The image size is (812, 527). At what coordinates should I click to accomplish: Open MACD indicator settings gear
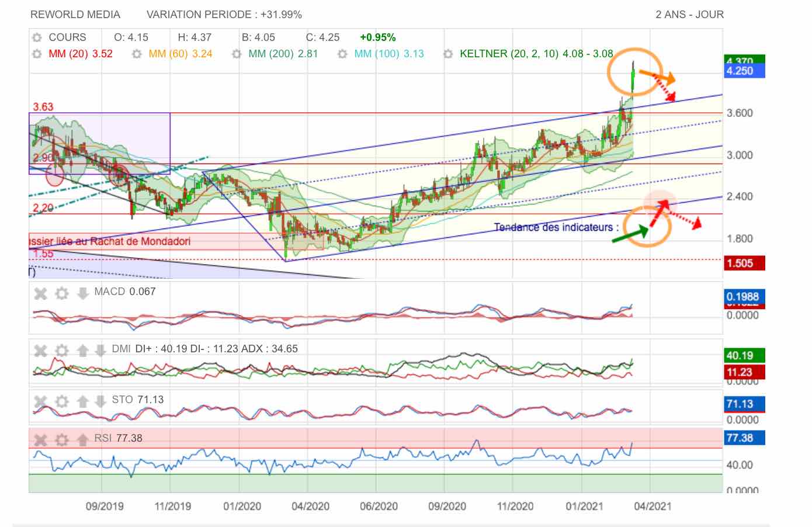click(62, 293)
